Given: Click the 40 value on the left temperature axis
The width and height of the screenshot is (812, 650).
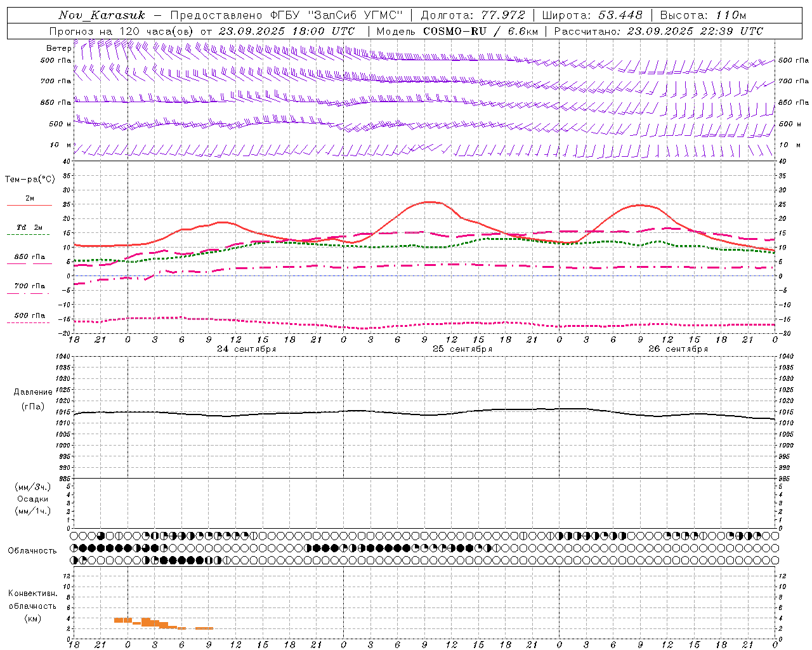Looking at the screenshot, I should click(67, 161).
